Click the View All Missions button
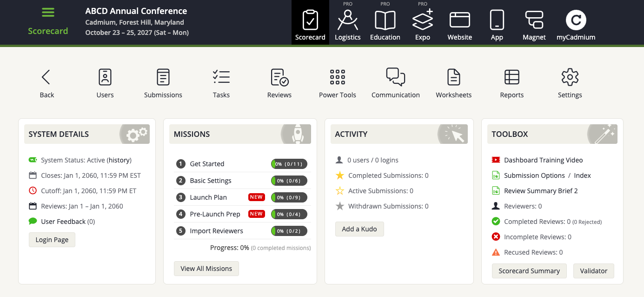This screenshot has height=297, width=644. point(206,269)
